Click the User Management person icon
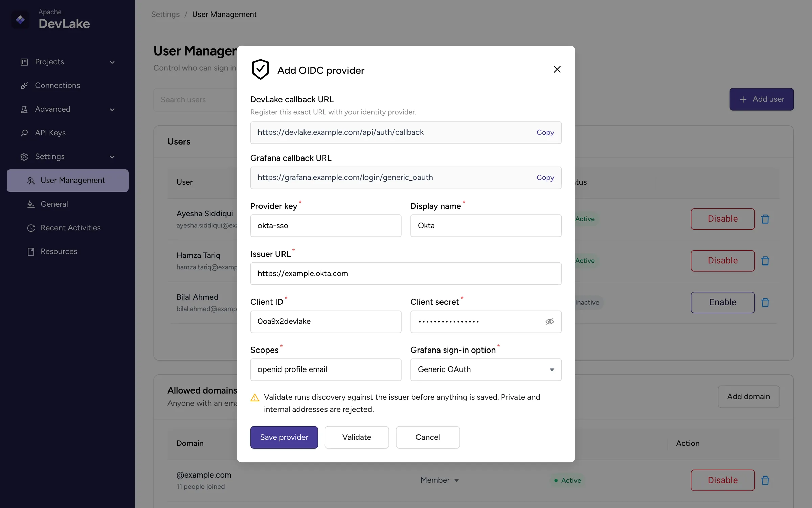 click(31, 181)
